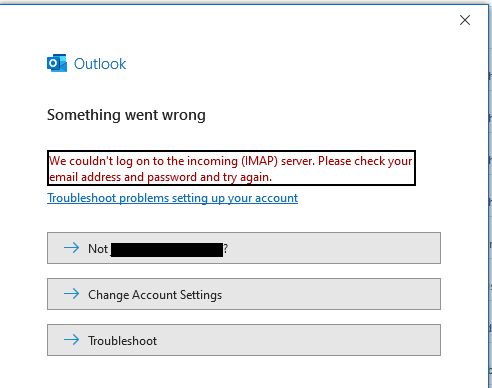Screen dimensions: 492x388
Task: Click the 'Change Account Settings' label text
Action: [155, 295]
